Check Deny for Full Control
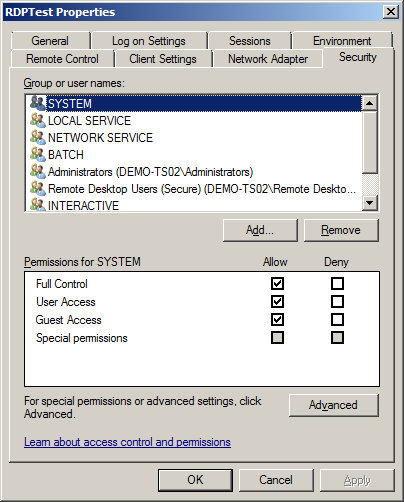 (337, 284)
